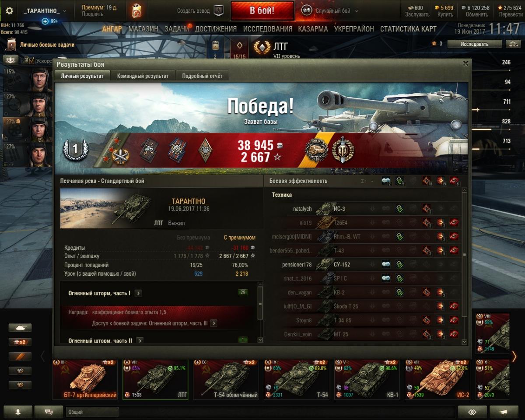This screenshot has width=525, height=420.
Task: Open the settings gear menu
Action: 9,11
